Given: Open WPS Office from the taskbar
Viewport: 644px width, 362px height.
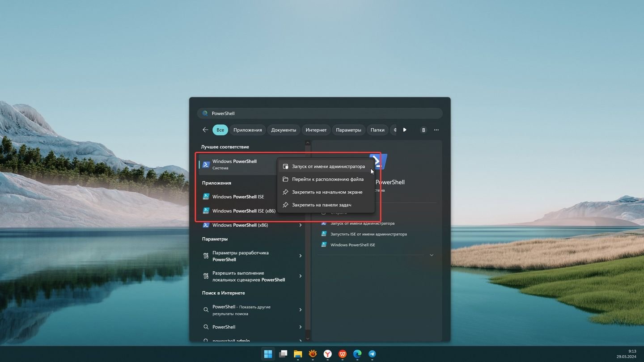Looking at the screenshot, I should pyautogui.click(x=343, y=354).
